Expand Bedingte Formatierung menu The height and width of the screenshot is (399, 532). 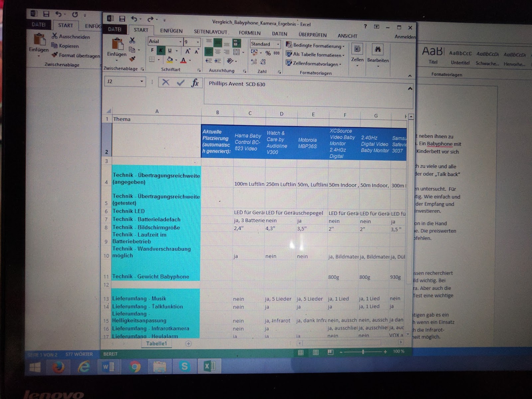point(315,46)
